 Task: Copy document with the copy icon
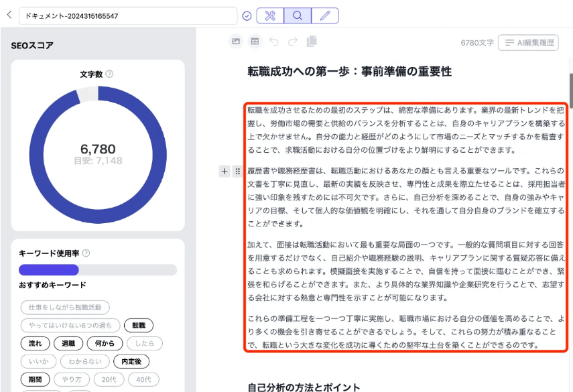point(312,42)
